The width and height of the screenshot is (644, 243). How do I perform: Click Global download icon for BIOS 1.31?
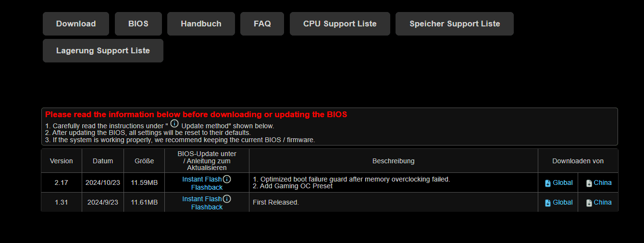click(548, 203)
